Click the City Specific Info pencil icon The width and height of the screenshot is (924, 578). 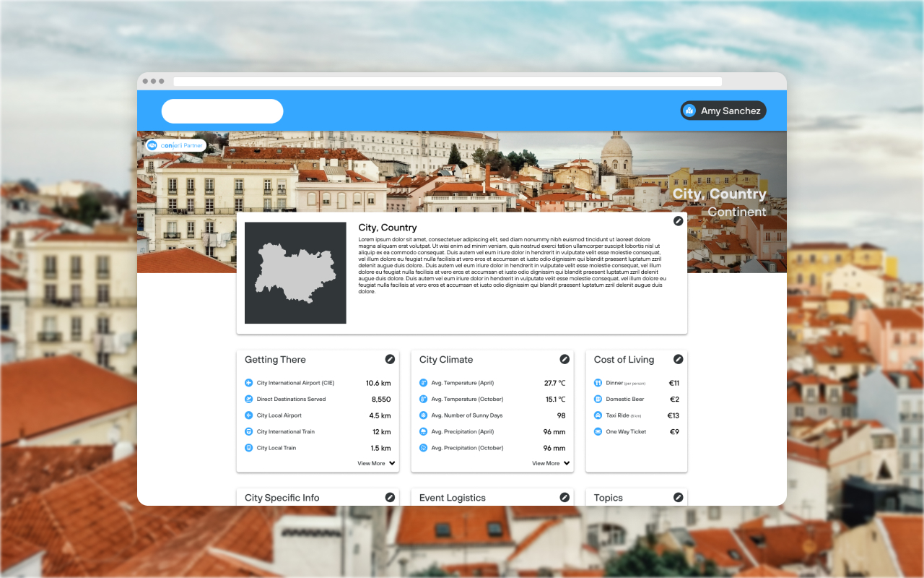coord(390,497)
